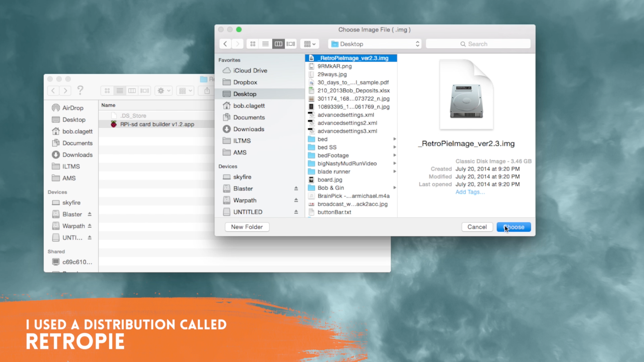Open the Desktop location dropdown
Viewport: 644px width, 362px height.
click(374, 44)
